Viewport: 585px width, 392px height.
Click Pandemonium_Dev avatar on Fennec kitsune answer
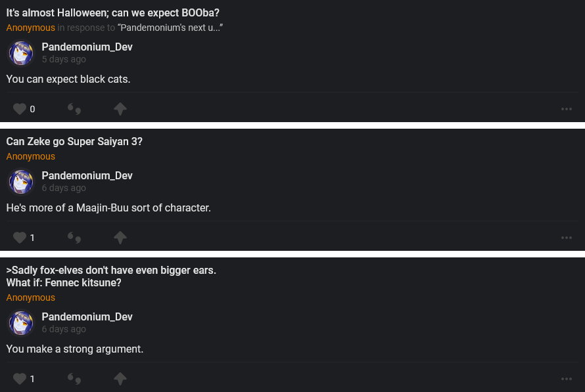click(x=21, y=323)
